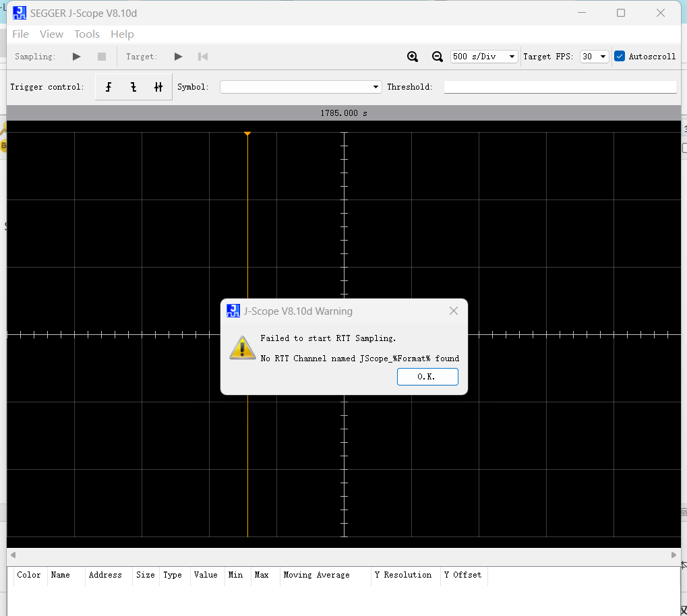The image size is (687, 616).
Task: Start sampling with the play icon
Action: [76, 57]
